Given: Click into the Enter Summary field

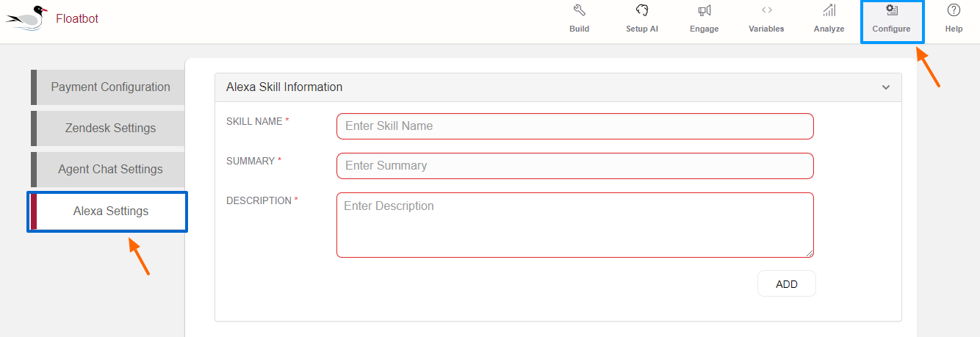Looking at the screenshot, I should (574, 166).
